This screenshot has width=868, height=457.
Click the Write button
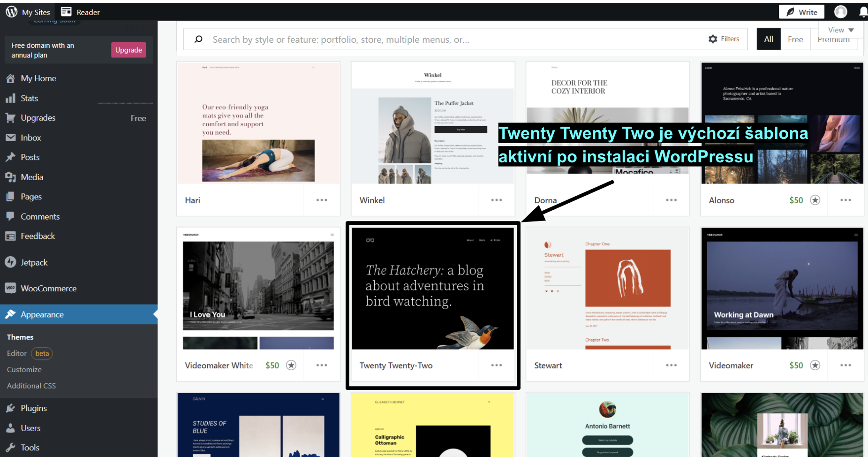tap(801, 12)
